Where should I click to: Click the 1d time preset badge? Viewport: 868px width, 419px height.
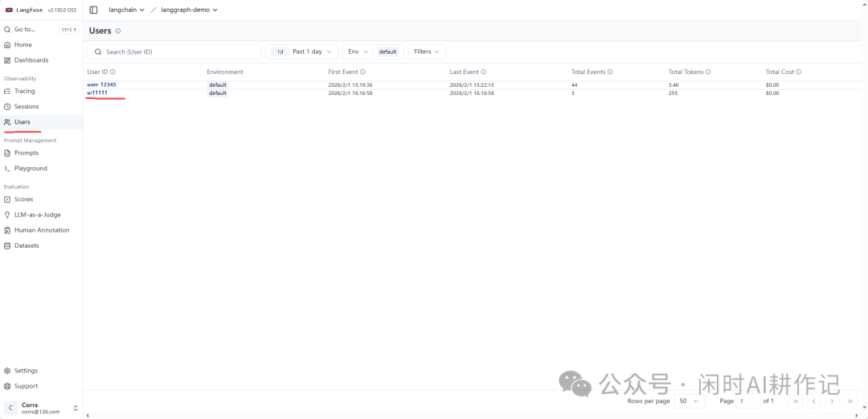point(280,52)
